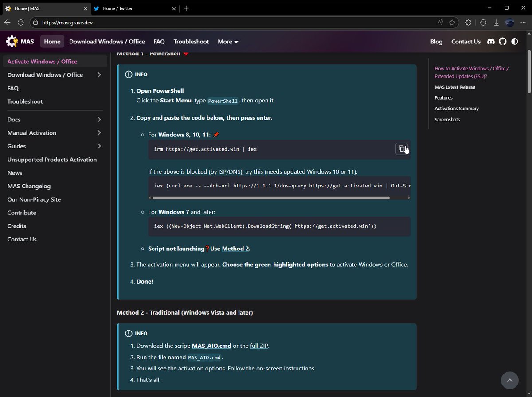Open Unsupported Products Activation in sidebar

52,160
